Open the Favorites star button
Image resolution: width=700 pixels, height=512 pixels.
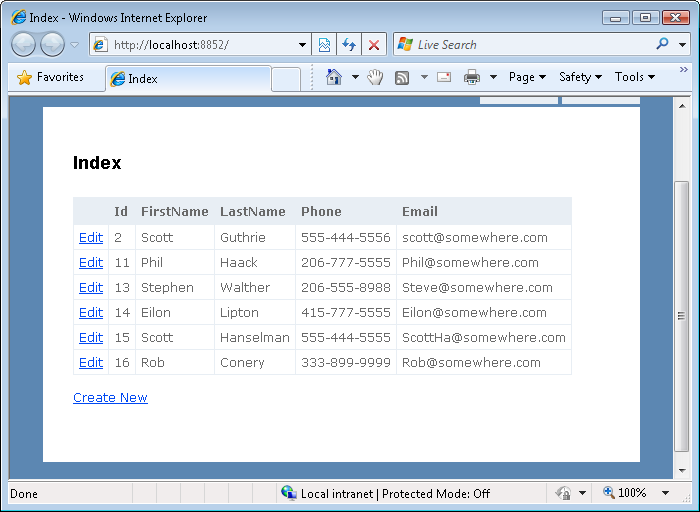click(50, 77)
